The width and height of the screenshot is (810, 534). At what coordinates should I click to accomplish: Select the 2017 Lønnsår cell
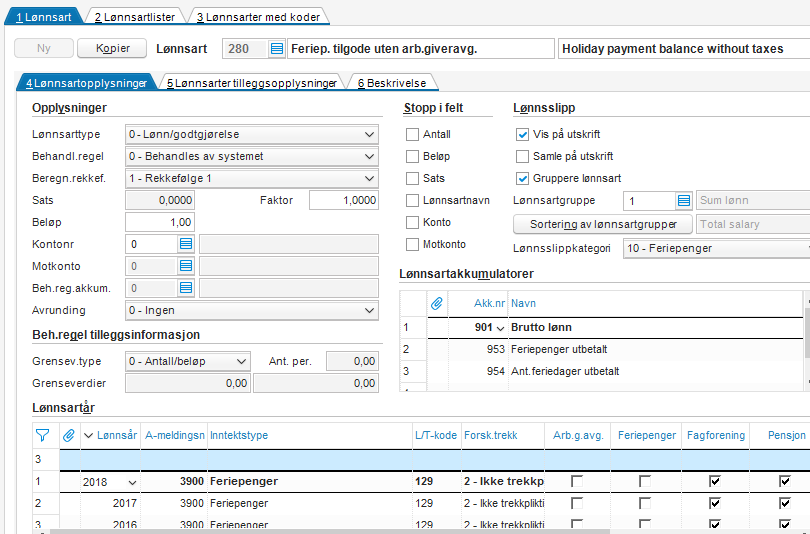[x=110, y=503]
